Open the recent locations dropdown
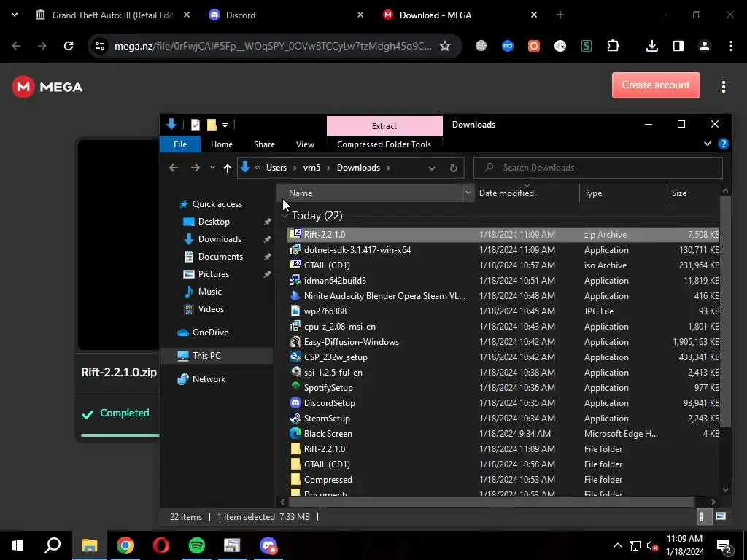Screen dimensions: 747x560 pyautogui.click(x=212, y=168)
